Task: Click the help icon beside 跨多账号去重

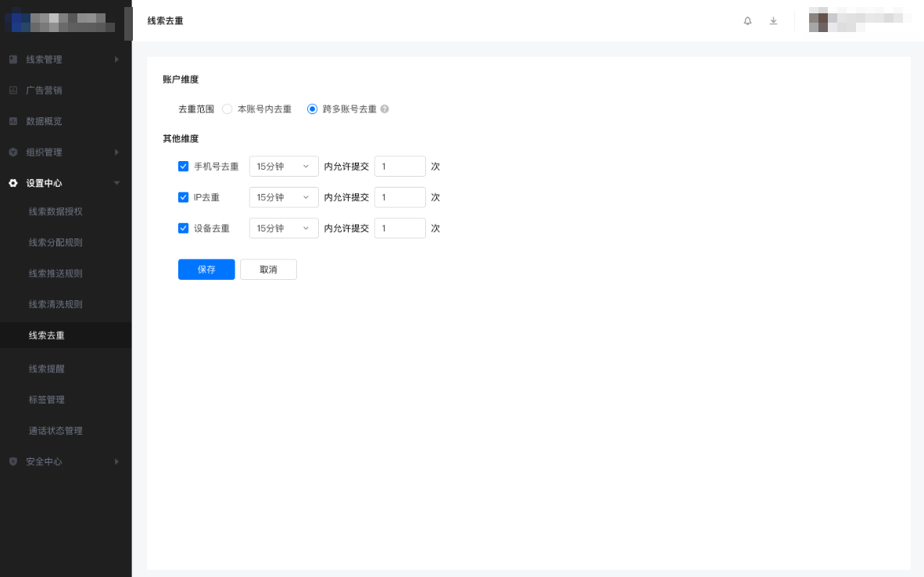Action: (x=383, y=109)
